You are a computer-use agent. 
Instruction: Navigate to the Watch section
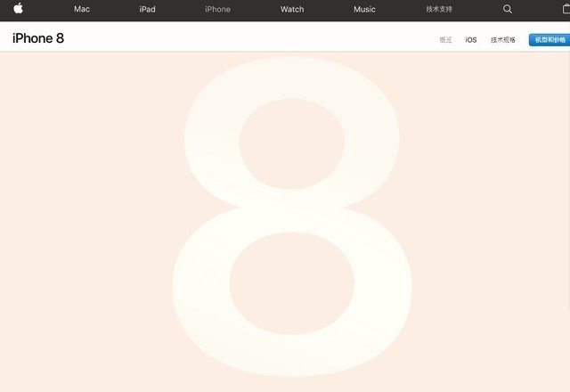pyautogui.click(x=292, y=9)
